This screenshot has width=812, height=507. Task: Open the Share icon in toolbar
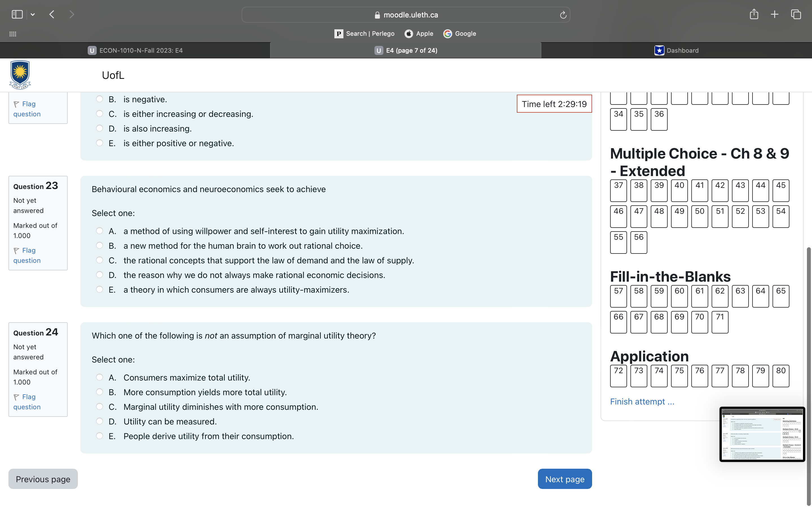(754, 14)
